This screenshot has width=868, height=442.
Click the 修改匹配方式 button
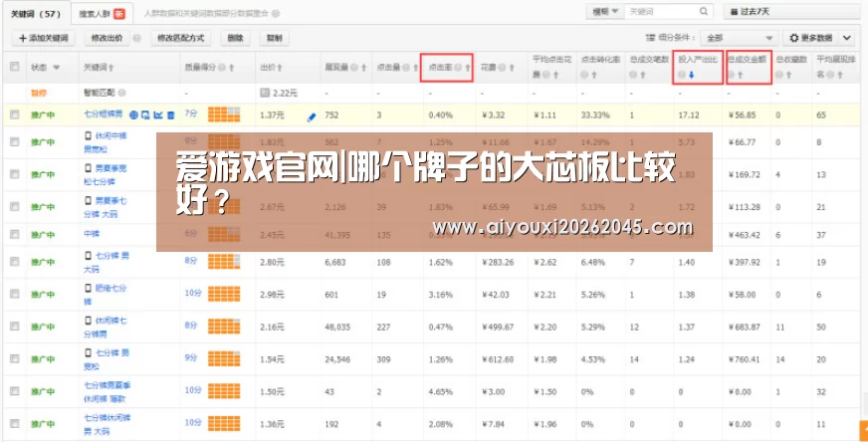click(x=180, y=38)
